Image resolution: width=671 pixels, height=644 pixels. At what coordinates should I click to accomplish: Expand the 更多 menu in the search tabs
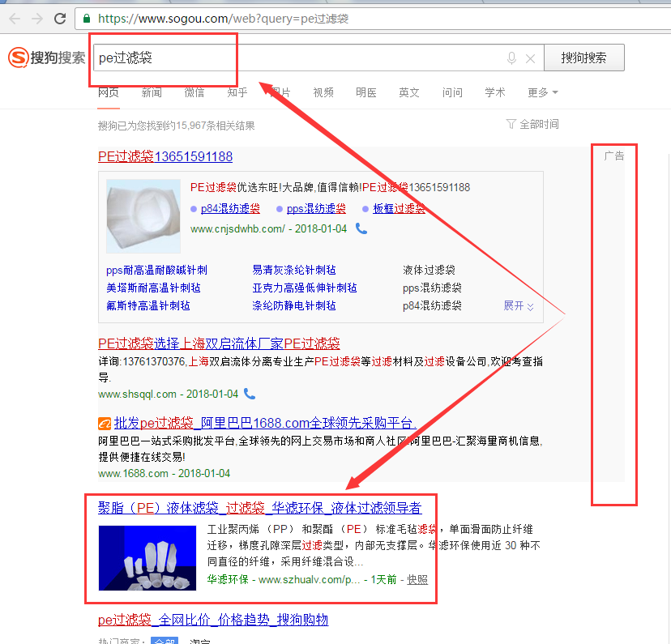[x=542, y=92]
